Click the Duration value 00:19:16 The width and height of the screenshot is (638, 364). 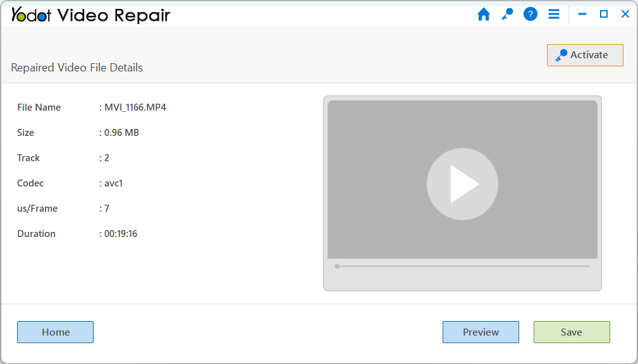119,233
